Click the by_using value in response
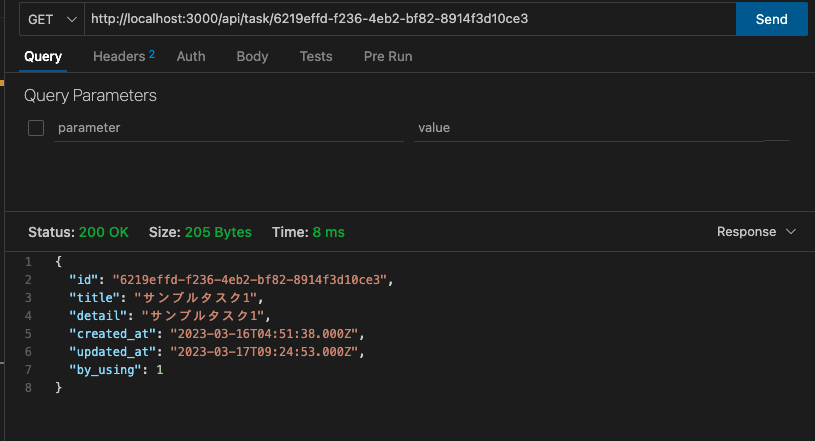The width and height of the screenshot is (815, 441). point(160,370)
